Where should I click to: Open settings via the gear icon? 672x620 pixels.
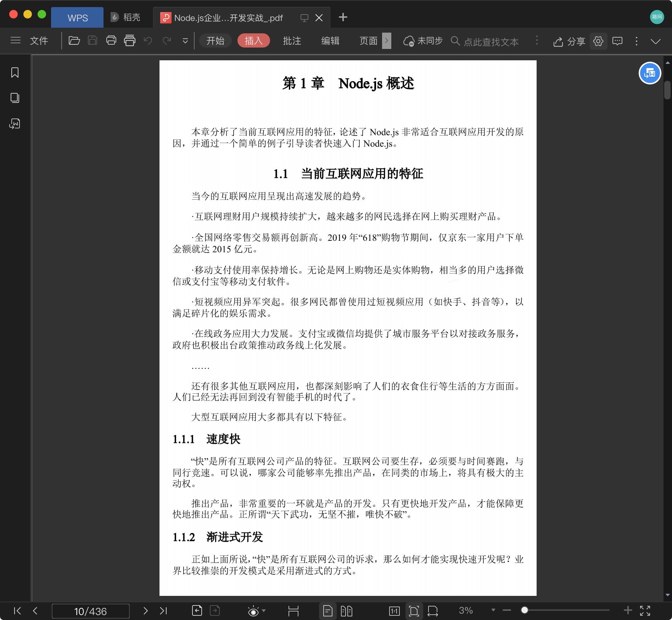pos(598,41)
